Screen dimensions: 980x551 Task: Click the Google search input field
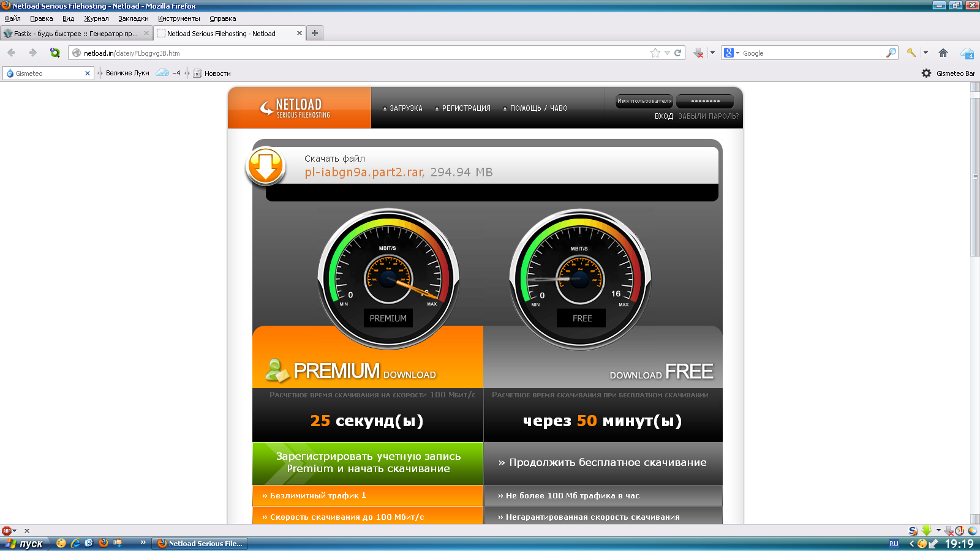pos(813,53)
